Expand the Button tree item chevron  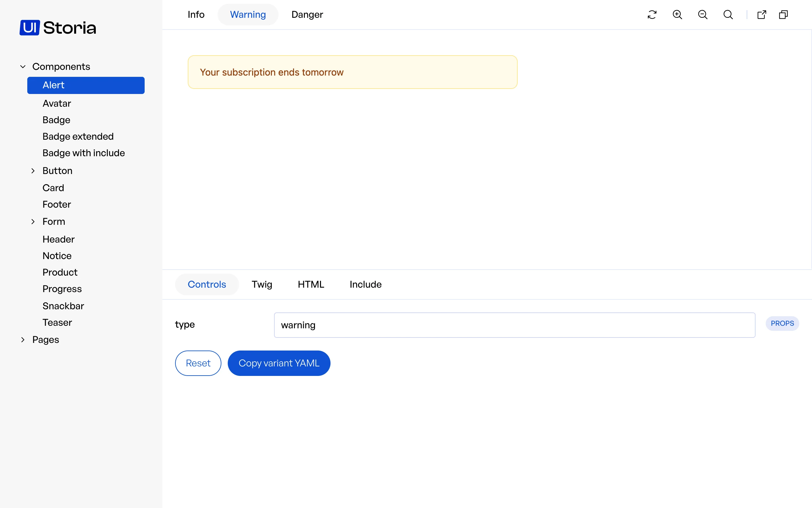point(33,171)
